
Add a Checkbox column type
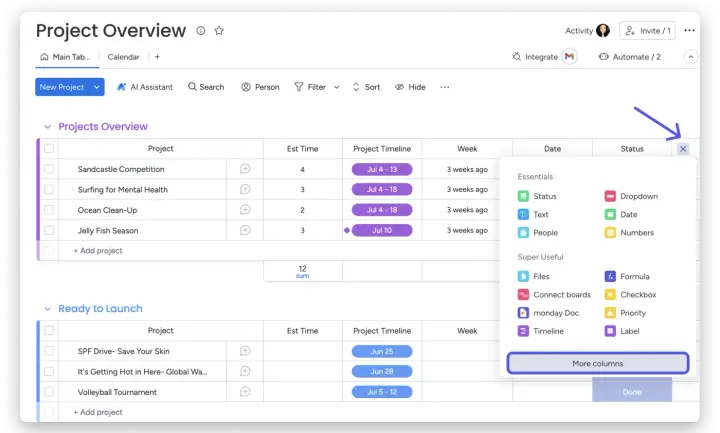pyautogui.click(x=630, y=295)
